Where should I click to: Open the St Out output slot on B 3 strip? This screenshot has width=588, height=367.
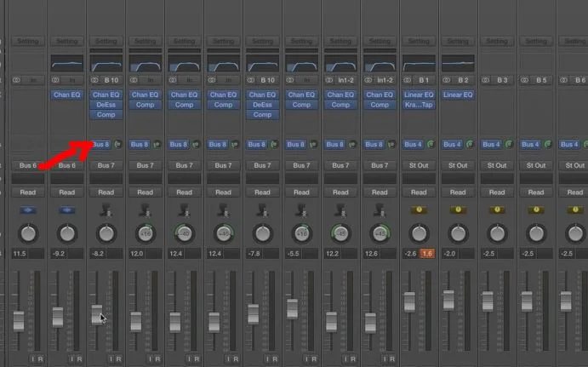click(497, 165)
